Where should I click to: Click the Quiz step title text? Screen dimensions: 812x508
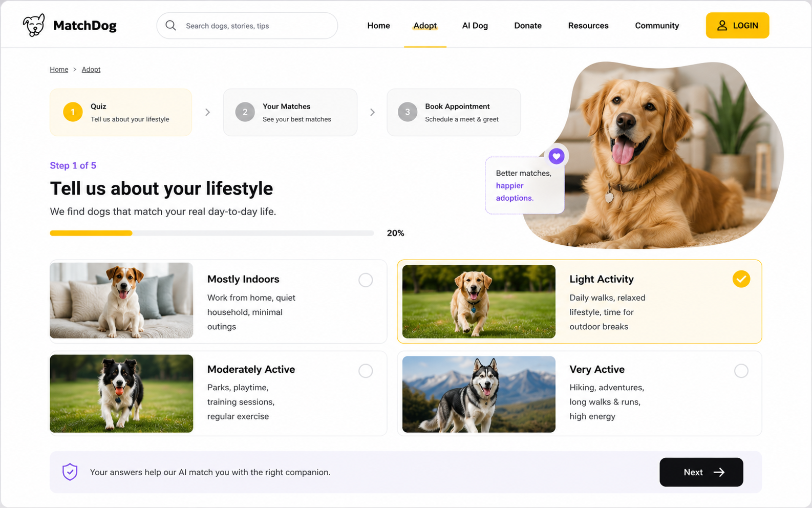pos(98,107)
